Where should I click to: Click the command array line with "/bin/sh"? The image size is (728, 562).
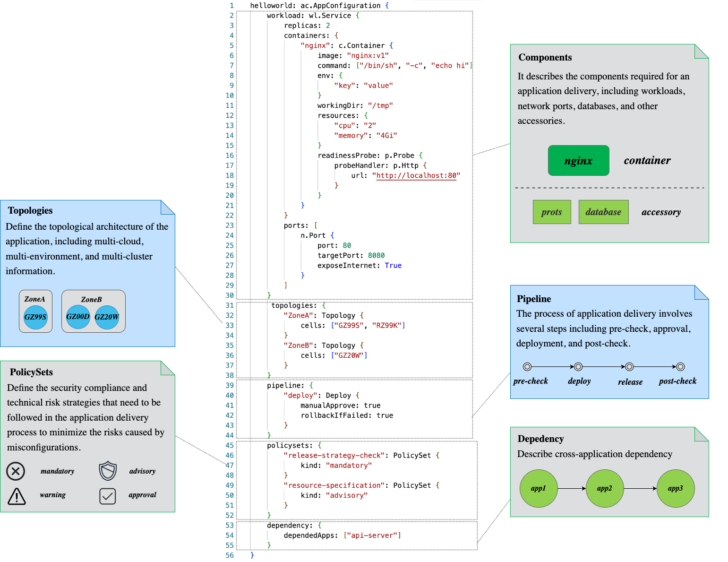[x=395, y=66]
